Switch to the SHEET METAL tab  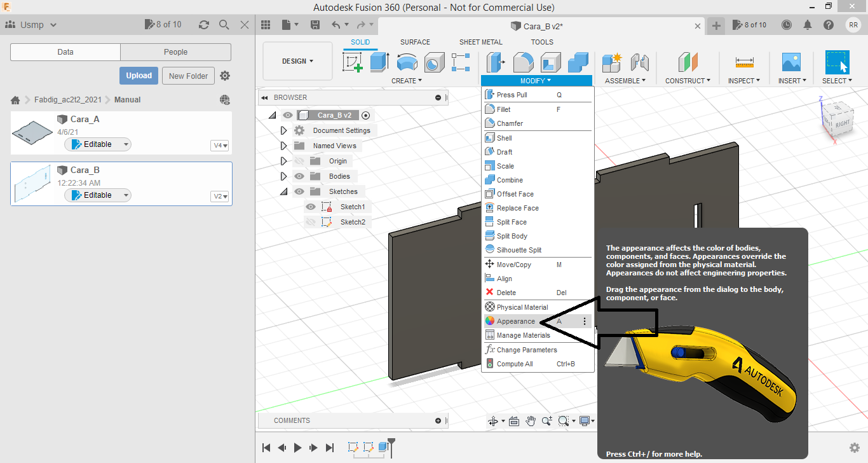[481, 42]
